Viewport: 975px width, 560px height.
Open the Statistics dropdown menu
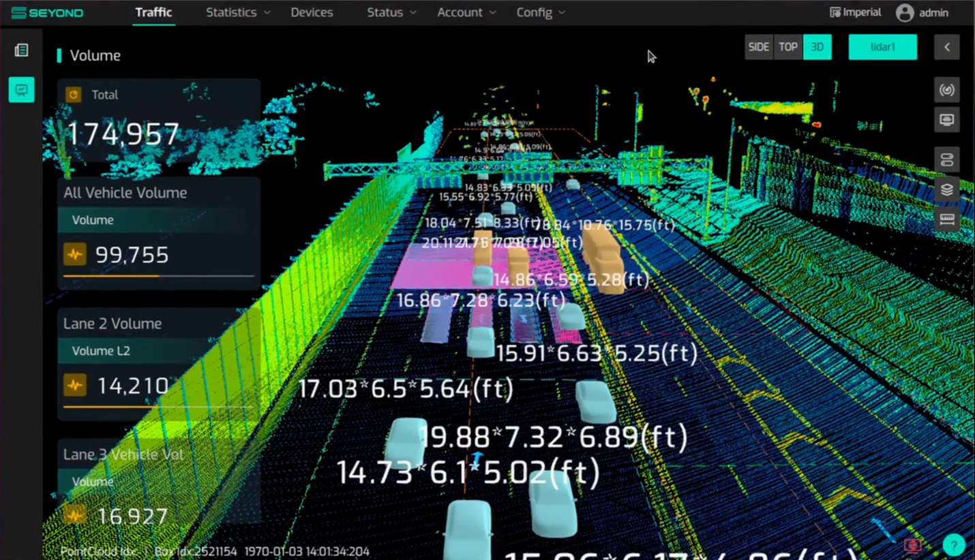click(x=238, y=13)
